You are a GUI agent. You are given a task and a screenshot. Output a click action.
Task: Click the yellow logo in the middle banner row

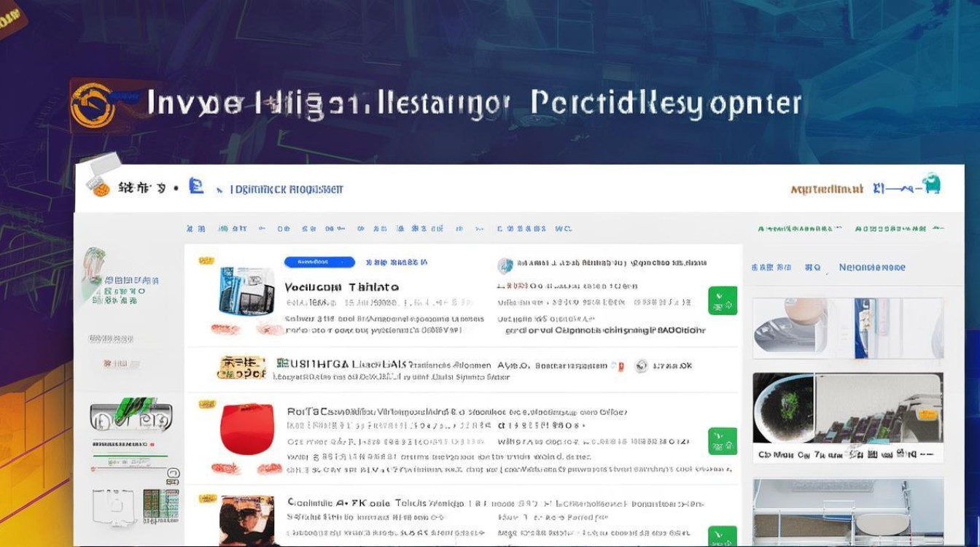241,367
